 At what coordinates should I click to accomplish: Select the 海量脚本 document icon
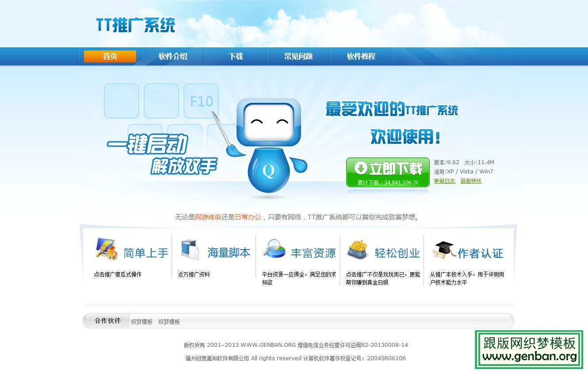click(x=189, y=250)
